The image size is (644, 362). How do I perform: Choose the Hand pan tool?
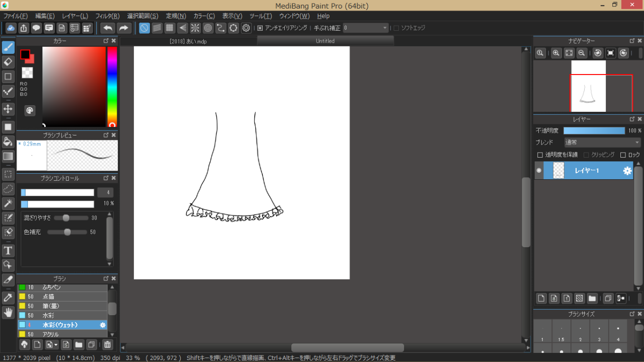point(8,313)
